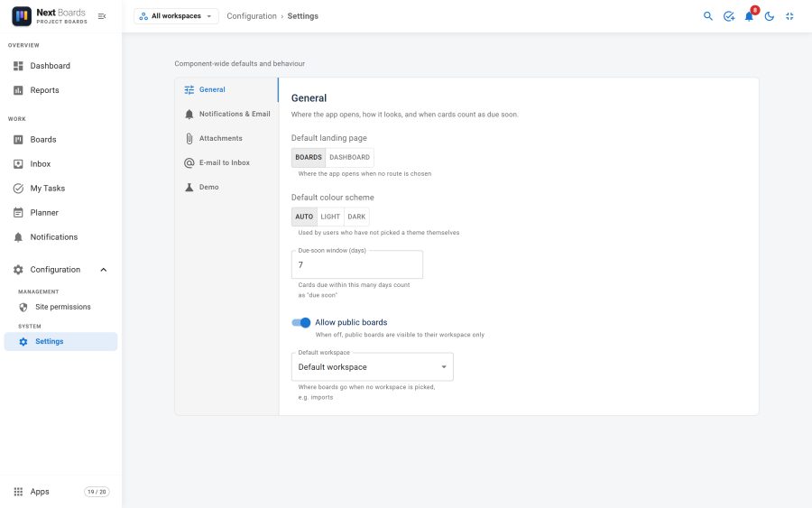The image size is (812, 508).
Task: Open Site permissions page
Action: coord(60,307)
